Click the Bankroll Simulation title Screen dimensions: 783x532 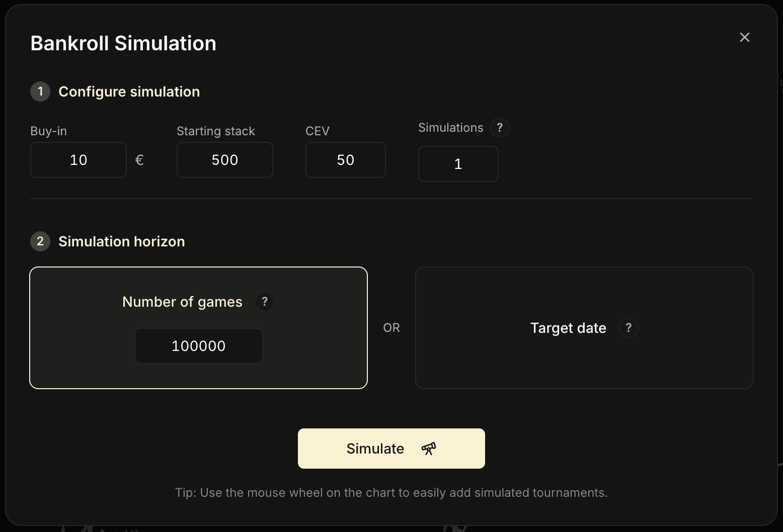123,43
